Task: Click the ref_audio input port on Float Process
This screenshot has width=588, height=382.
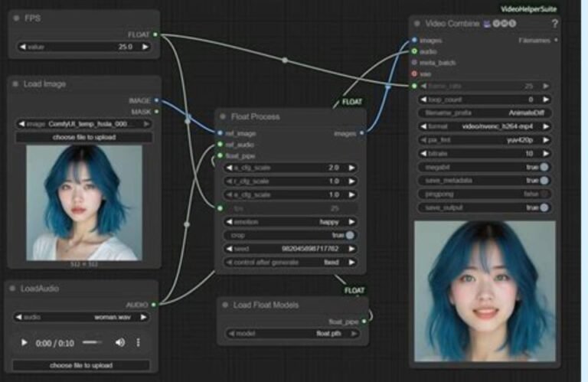Action: coord(220,145)
